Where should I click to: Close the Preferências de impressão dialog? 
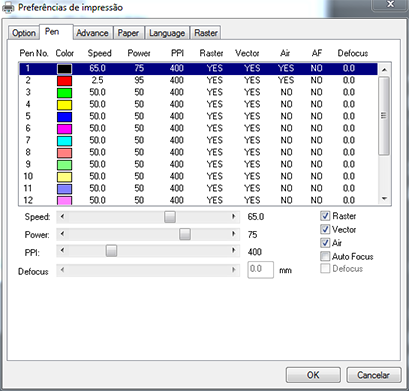(390, 5)
